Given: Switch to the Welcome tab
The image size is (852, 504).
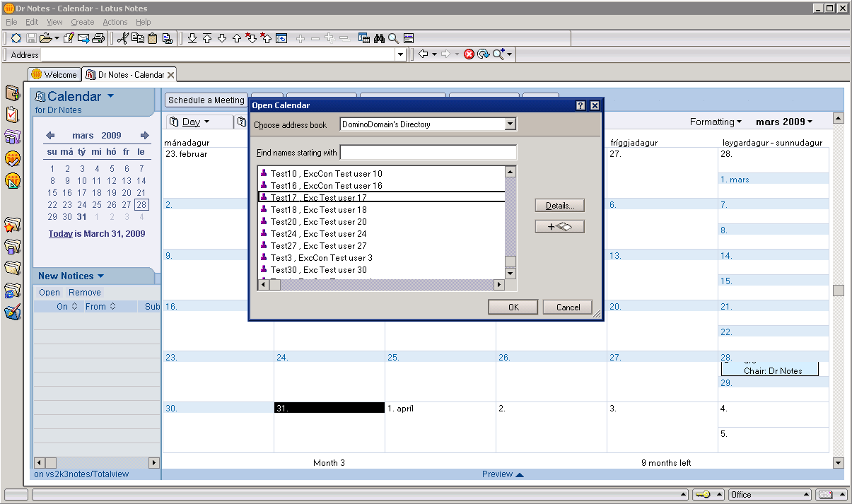Looking at the screenshot, I should 54,74.
